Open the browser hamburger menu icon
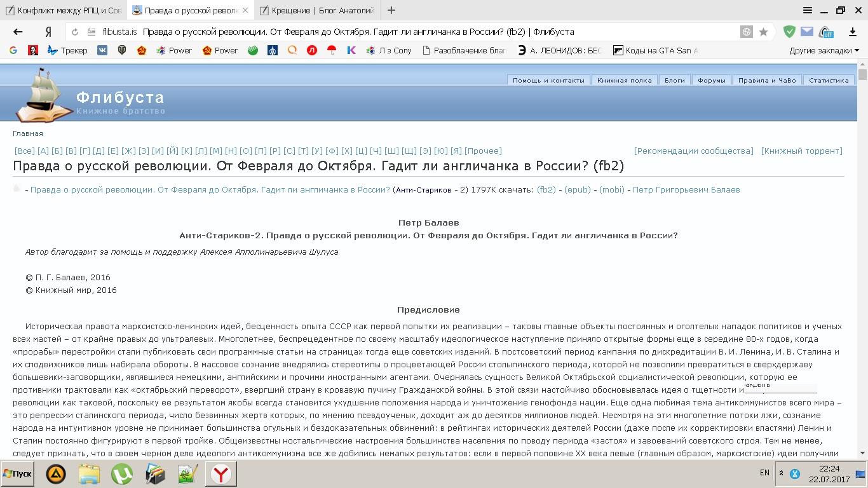Screen dimensions: 868x488 808,10
